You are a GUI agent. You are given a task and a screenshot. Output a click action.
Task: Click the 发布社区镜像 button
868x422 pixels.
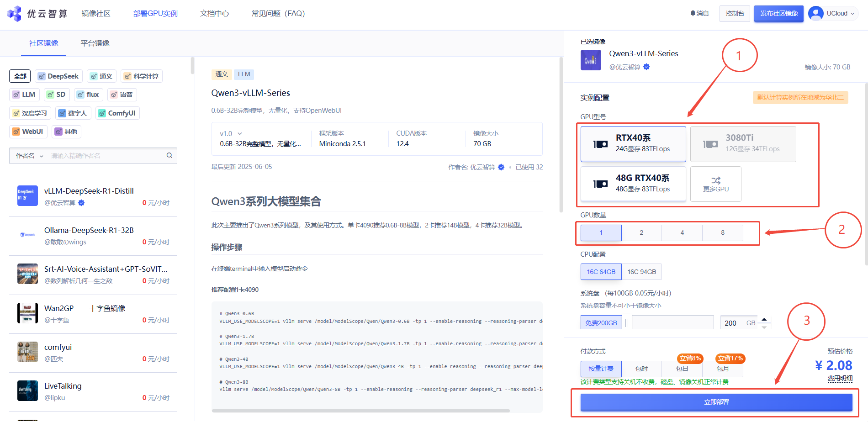779,14
